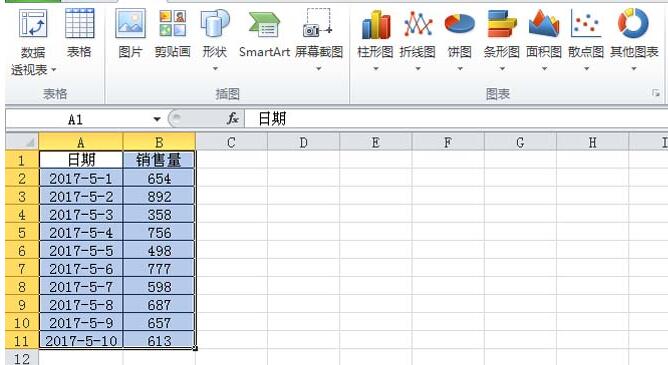Expand the Bar chart dropdown arrow
This screenshot has height=365, width=668.
[x=502, y=69]
